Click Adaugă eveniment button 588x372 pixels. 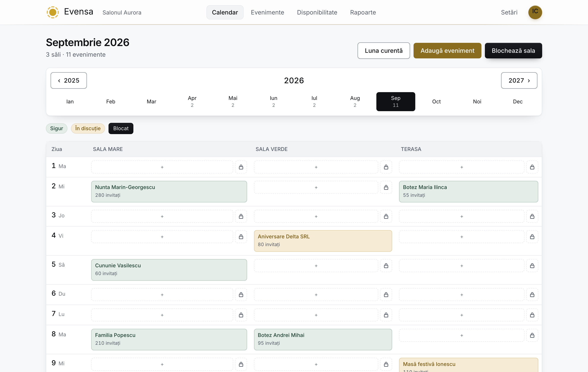447,51
